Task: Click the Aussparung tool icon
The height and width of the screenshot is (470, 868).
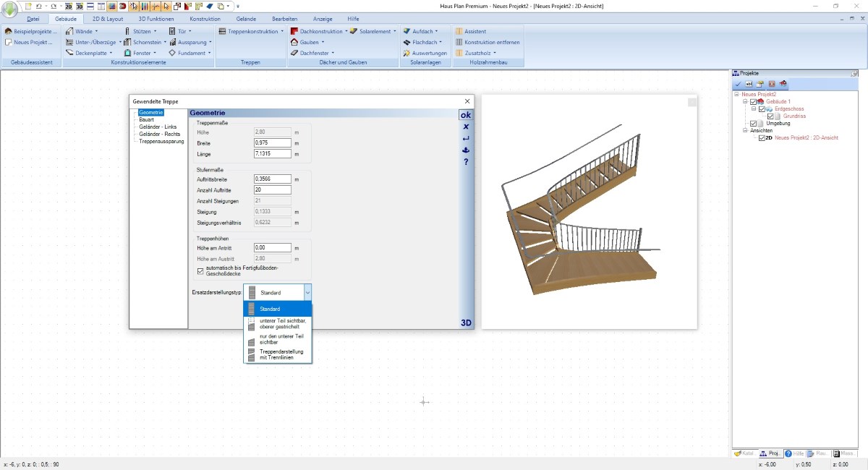Action: 172,42
